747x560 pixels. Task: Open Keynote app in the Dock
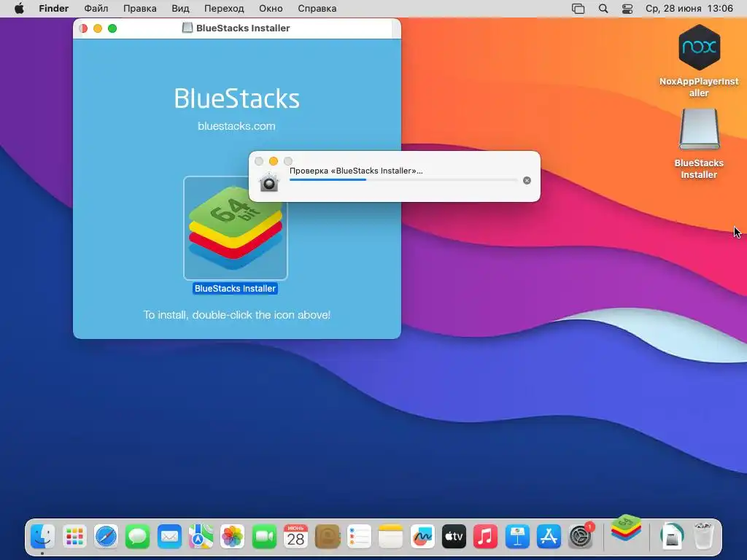[517, 537]
